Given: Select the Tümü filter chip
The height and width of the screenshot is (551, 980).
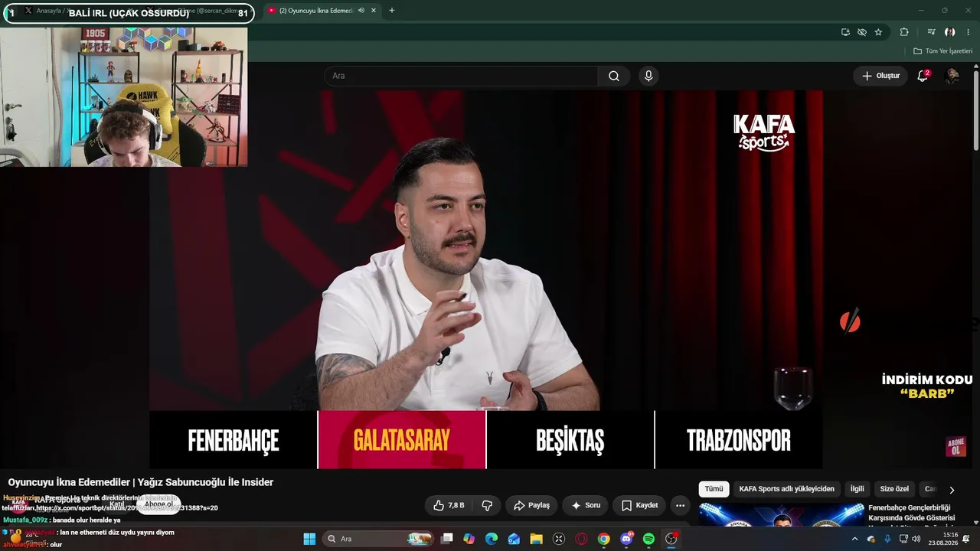Looking at the screenshot, I should coord(714,489).
